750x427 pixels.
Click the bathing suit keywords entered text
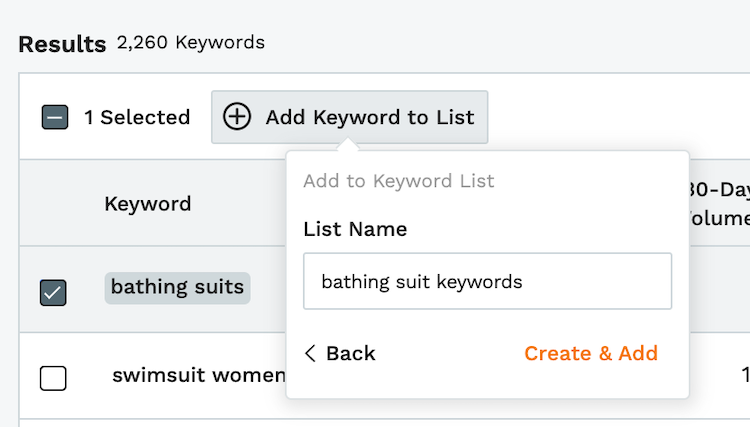pyautogui.click(x=422, y=282)
